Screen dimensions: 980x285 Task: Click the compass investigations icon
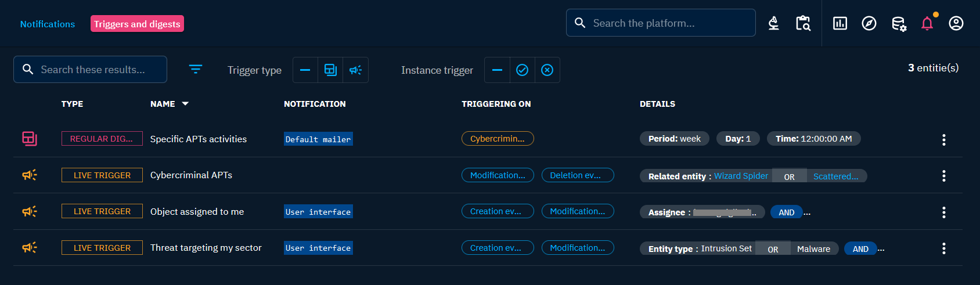[869, 23]
